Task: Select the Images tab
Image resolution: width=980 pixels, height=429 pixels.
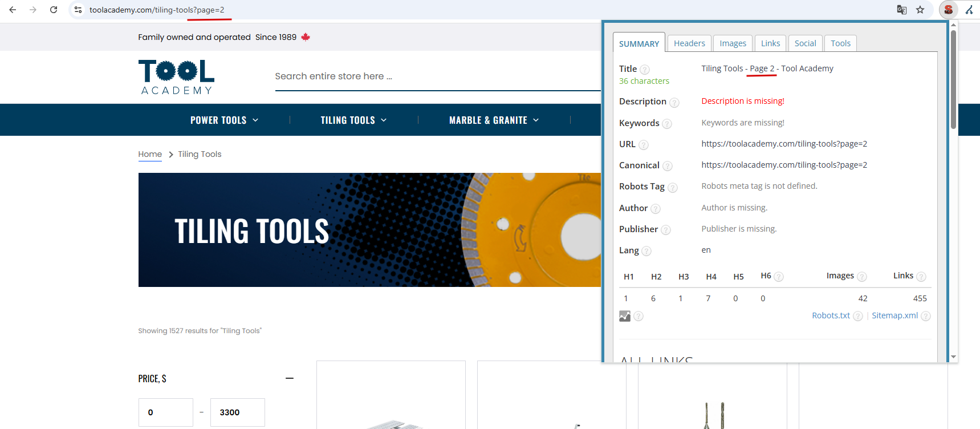Action: point(733,43)
